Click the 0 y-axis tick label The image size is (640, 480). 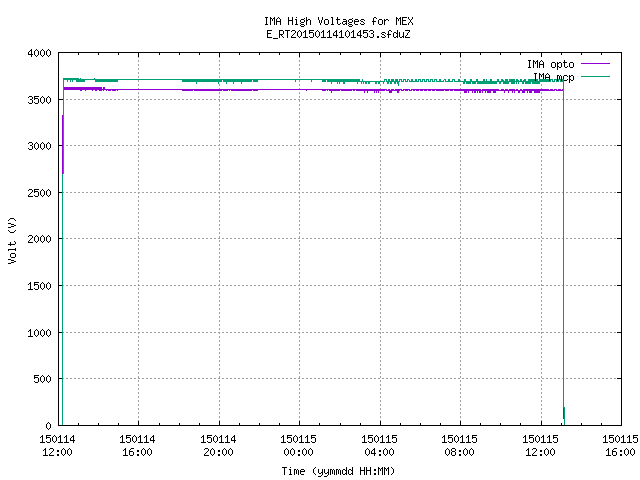49,426
